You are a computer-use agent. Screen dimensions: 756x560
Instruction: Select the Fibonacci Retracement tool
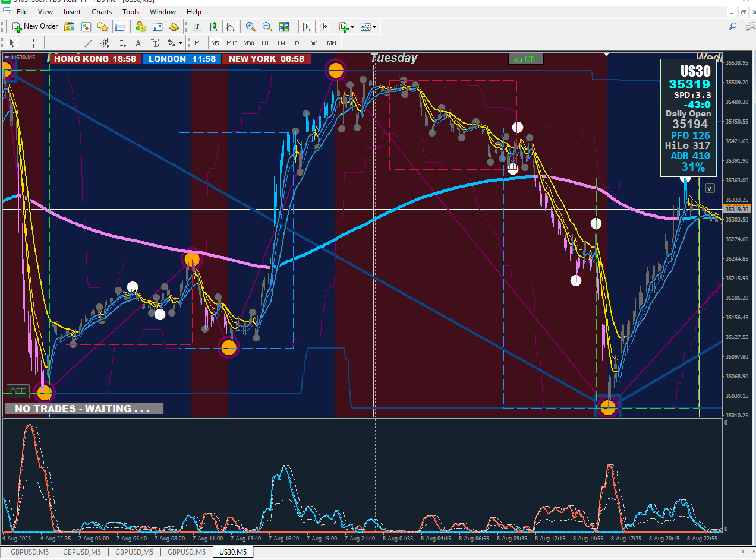click(122, 43)
